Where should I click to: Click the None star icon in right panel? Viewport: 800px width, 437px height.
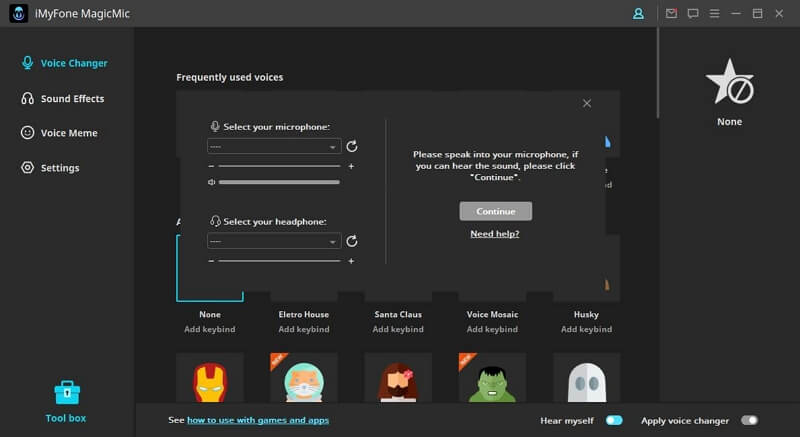coord(730,82)
